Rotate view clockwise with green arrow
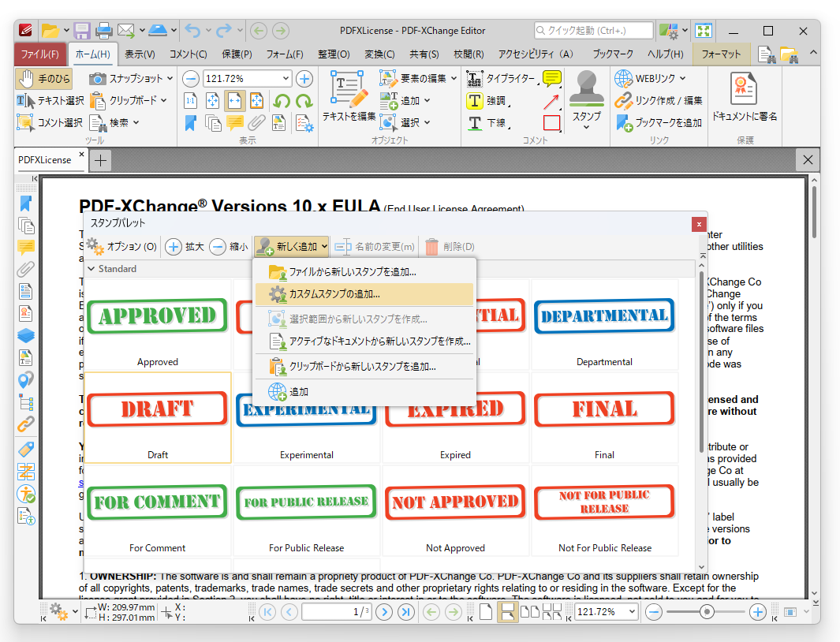The height and width of the screenshot is (642, 840). [304, 101]
